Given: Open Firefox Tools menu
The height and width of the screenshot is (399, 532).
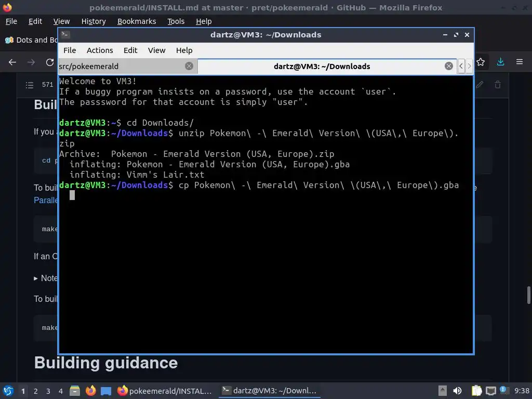Looking at the screenshot, I should pyautogui.click(x=176, y=21).
